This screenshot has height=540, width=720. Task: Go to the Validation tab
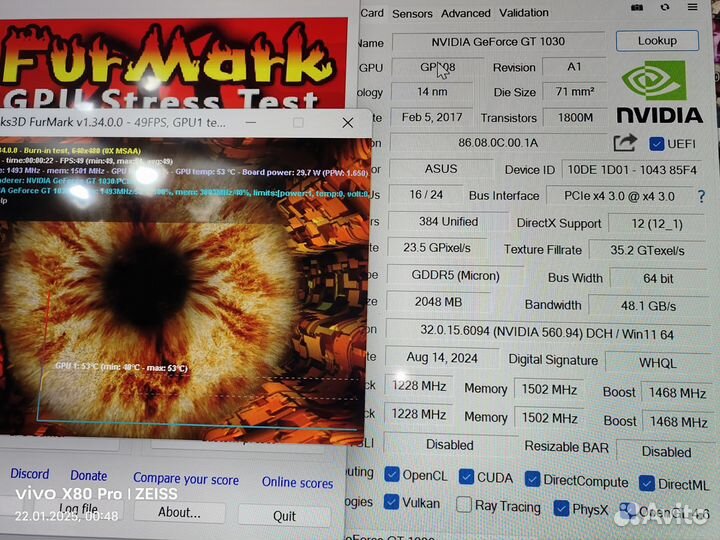click(x=524, y=13)
